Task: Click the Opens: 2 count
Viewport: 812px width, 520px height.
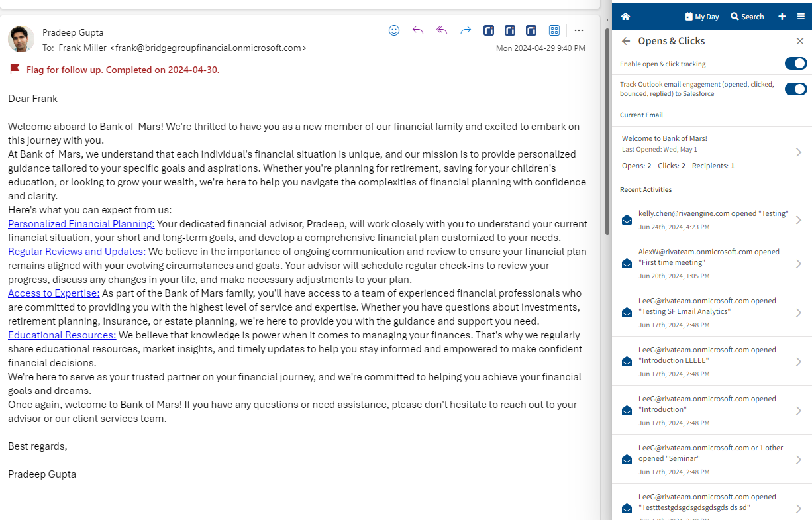Action: [636, 166]
